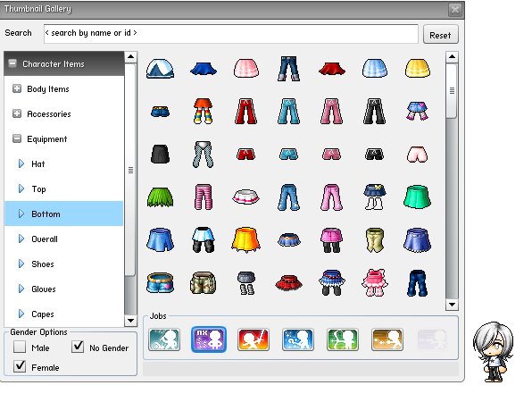
Task: Click the thumbnail grid scrollbar thumb
Action: [452, 90]
